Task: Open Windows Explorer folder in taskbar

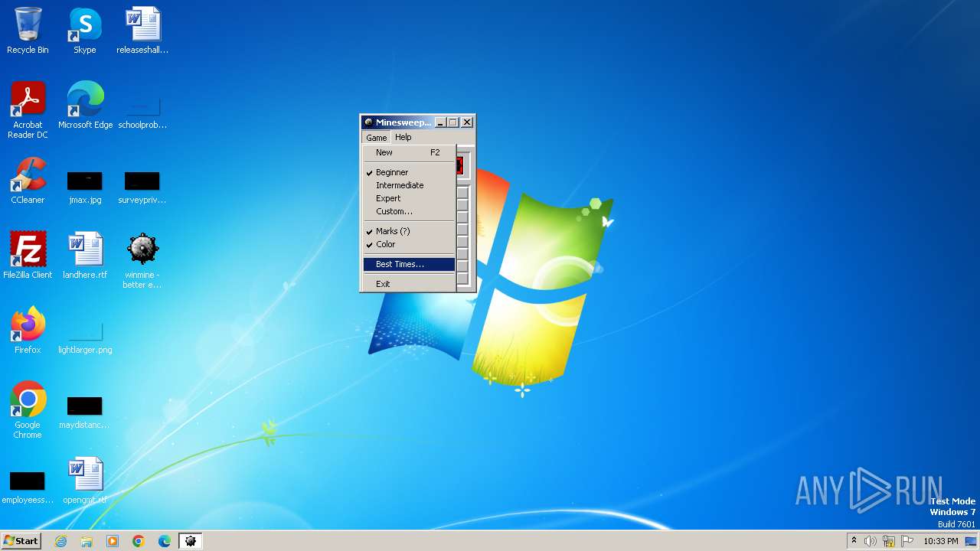Action: click(x=87, y=541)
